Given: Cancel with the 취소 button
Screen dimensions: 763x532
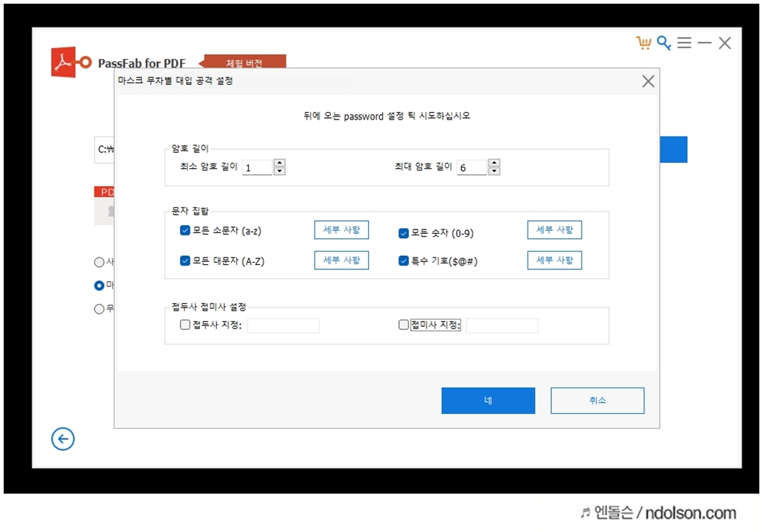Looking at the screenshot, I should pyautogui.click(x=598, y=401).
